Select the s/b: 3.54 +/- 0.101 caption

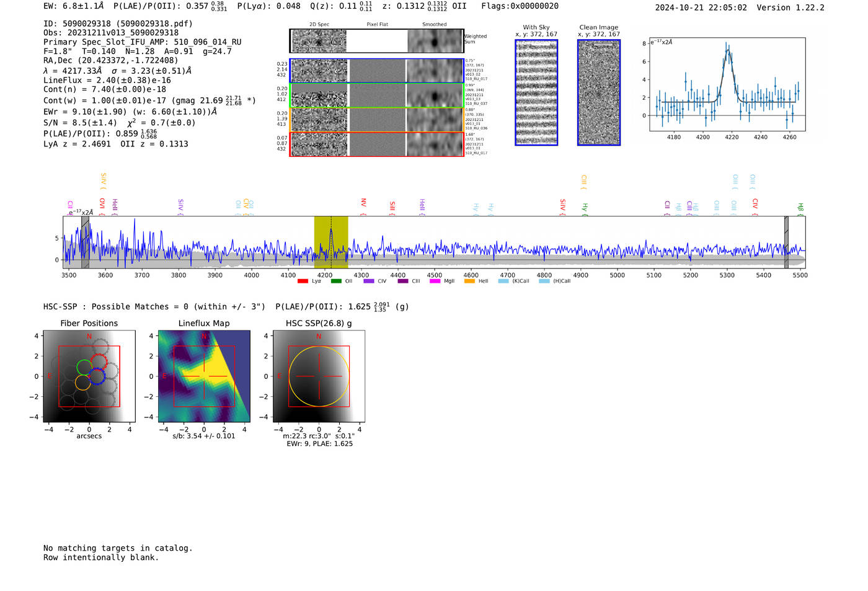[x=204, y=436]
